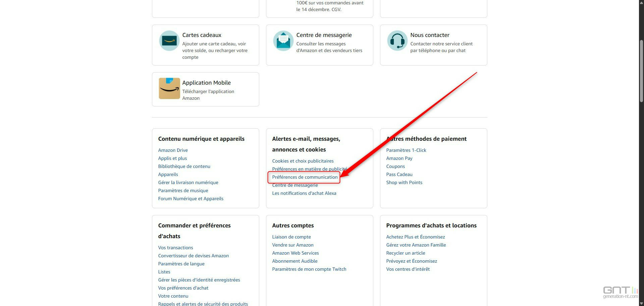Open Paramètres de langue
644x306 pixels.
tap(181, 264)
